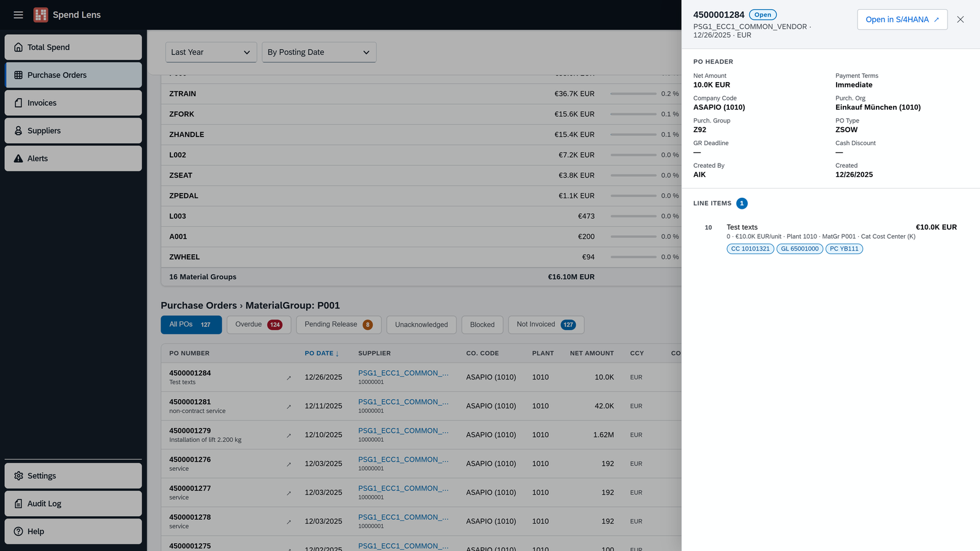Close the PO detail panel
The image size is (980, 551).
click(960, 20)
